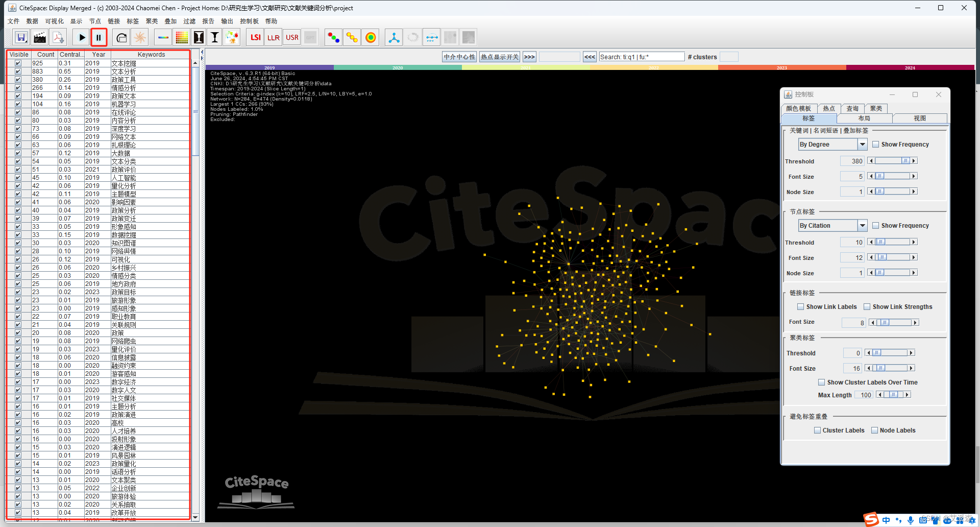Click the greyed GPT toolbar icon
This screenshot has width=980, height=527.
[310, 37]
